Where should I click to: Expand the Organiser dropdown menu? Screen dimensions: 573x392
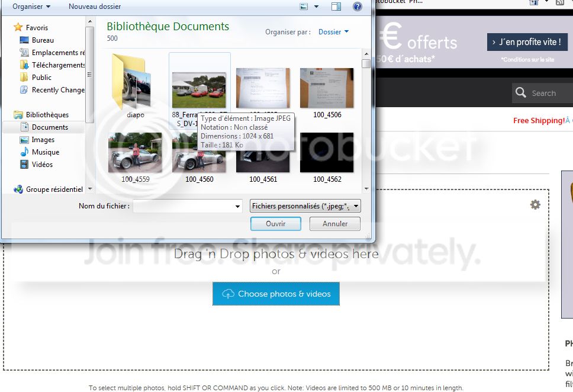[31, 7]
